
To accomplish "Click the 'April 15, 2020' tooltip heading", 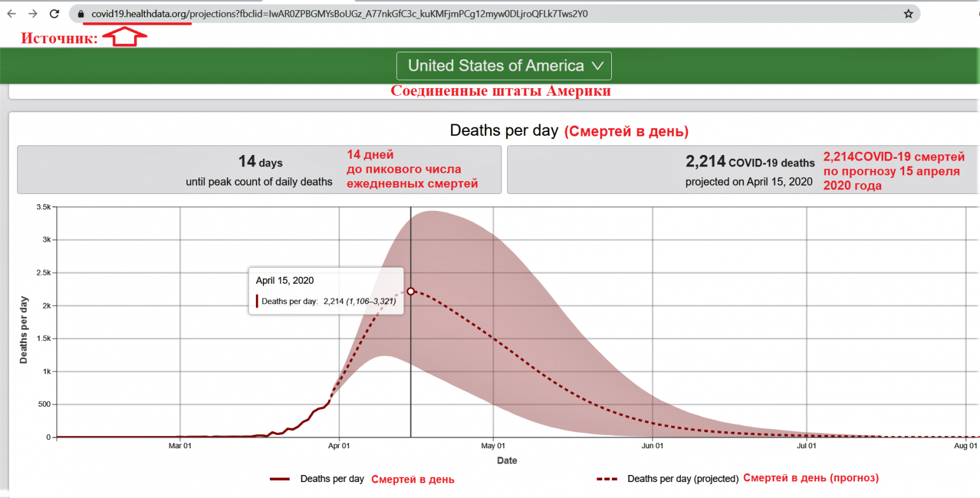I will pyautogui.click(x=285, y=280).
